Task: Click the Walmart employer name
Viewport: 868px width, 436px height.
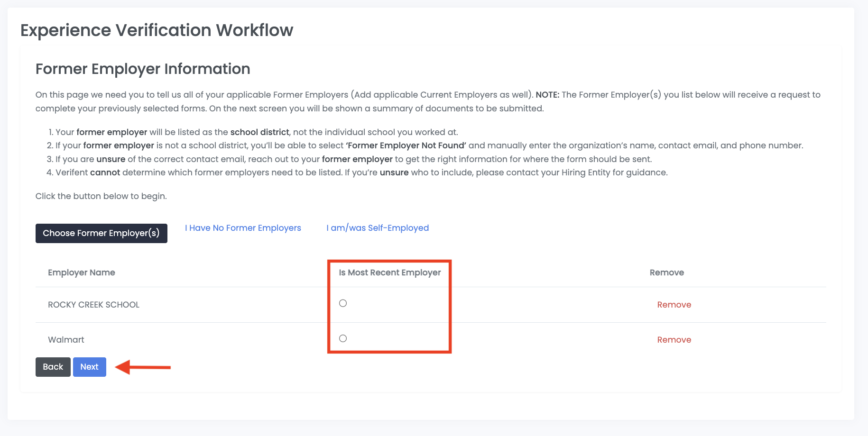Action: pyautogui.click(x=66, y=340)
